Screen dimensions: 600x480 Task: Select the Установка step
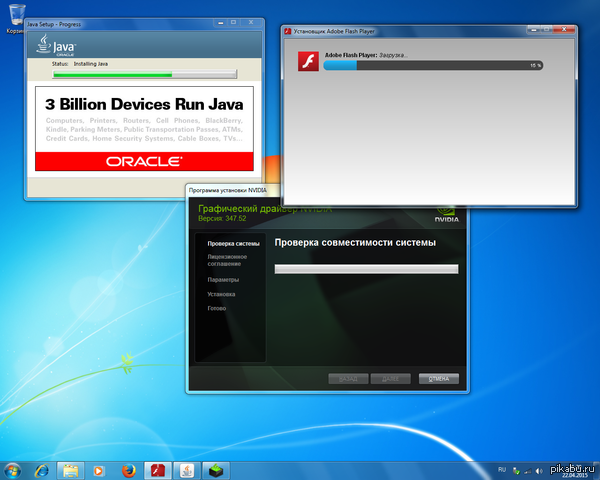click(221, 294)
